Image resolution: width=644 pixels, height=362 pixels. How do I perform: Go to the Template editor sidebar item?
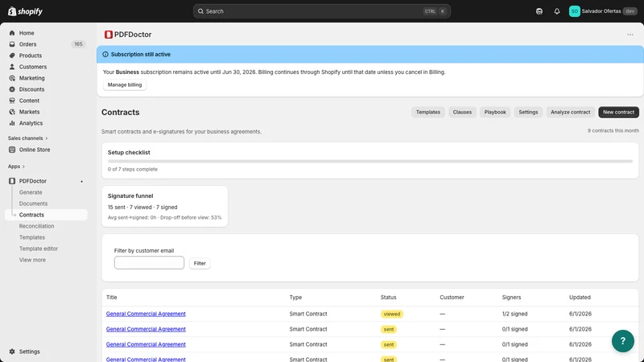coord(39,249)
